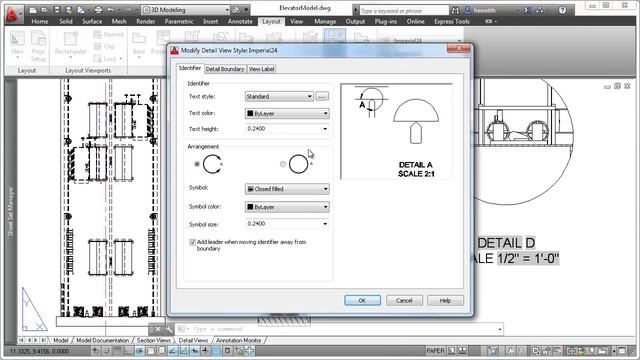Click the Quick View Layouts icon beside PAPER
Image resolution: width=640 pixels, height=360 pixels.
(452, 351)
